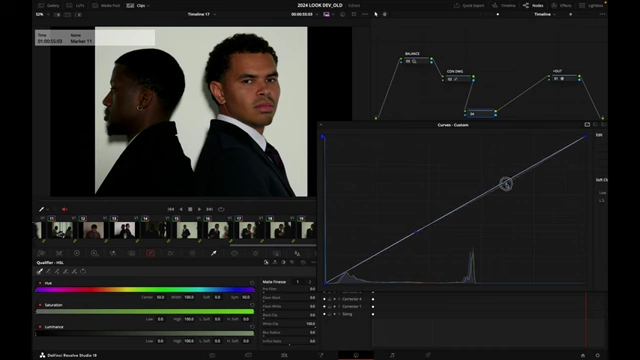640x360 pixels.
Task: Open the RGB Mixer palette
Action: point(113,253)
